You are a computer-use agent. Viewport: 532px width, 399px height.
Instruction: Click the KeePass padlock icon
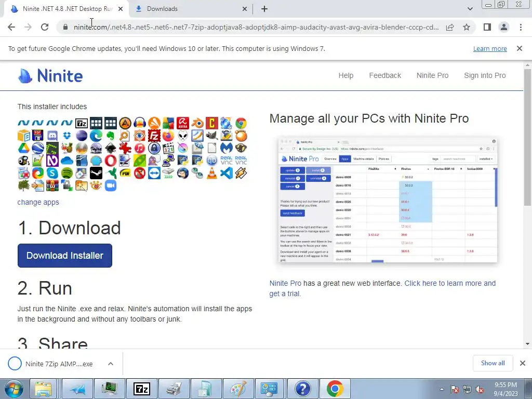point(154,148)
